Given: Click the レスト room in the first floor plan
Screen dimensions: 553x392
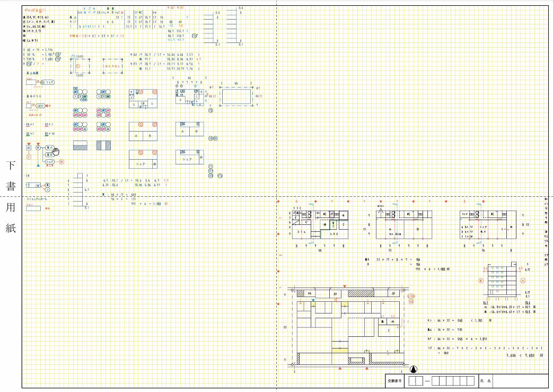Looking at the screenshot, I should [334, 233].
